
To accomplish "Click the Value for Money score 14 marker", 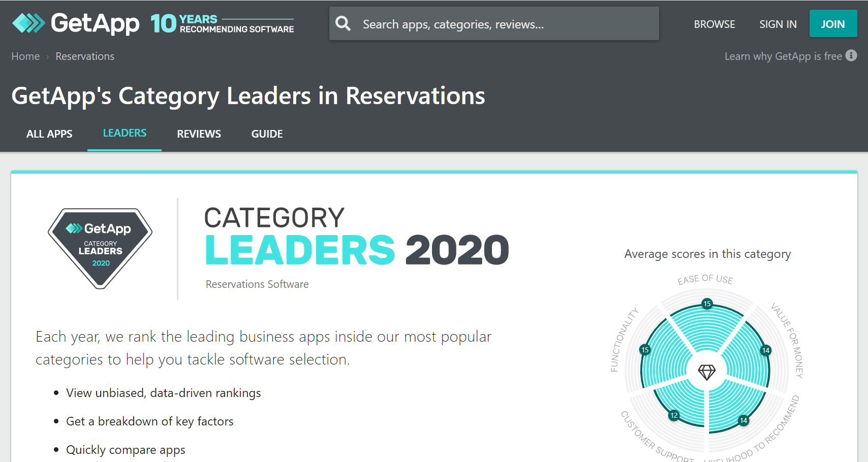I will pos(766,350).
